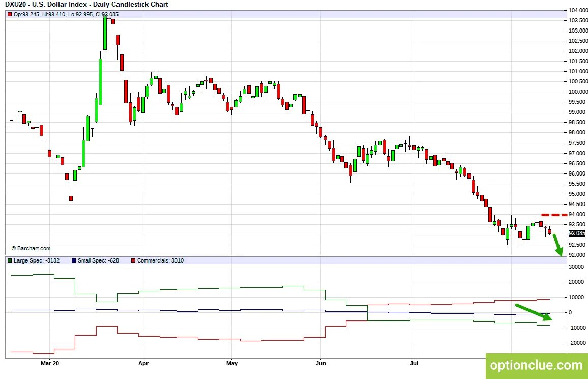Click the 'Jun' date axis label
588x379 pixels.
coord(320,363)
